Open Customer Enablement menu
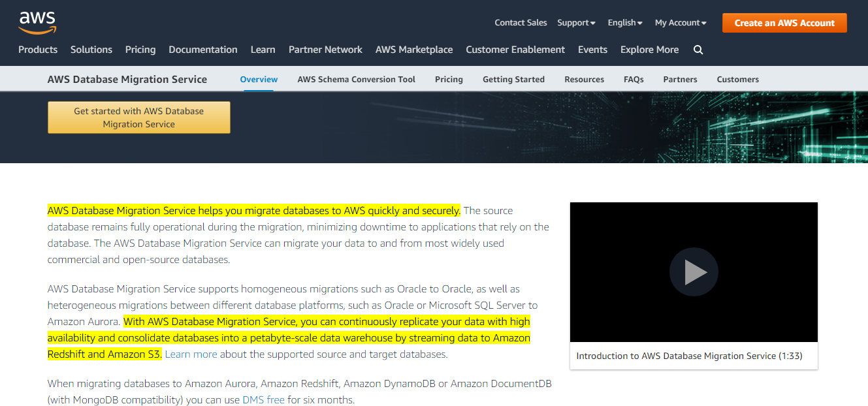868x406 pixels. (515, 50)
